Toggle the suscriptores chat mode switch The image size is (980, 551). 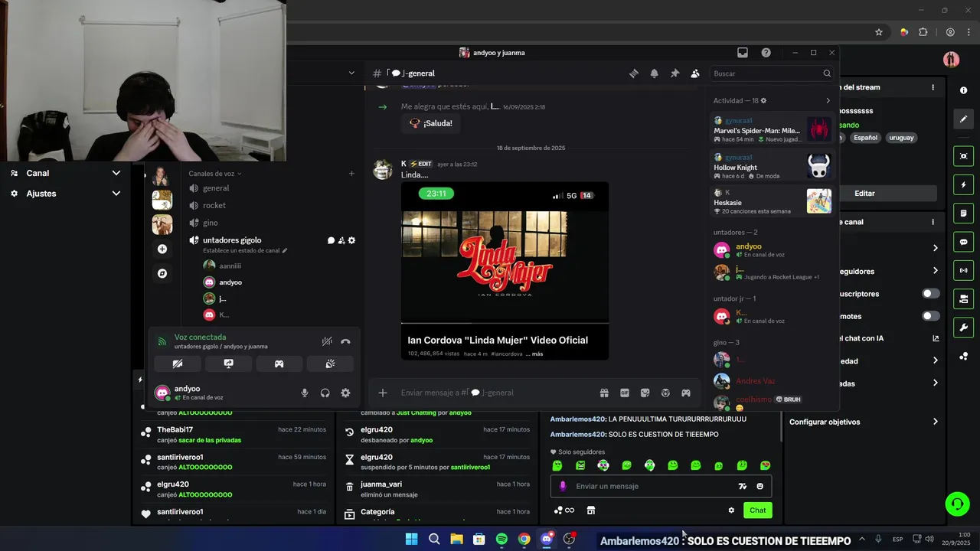(x=930, y=294)
